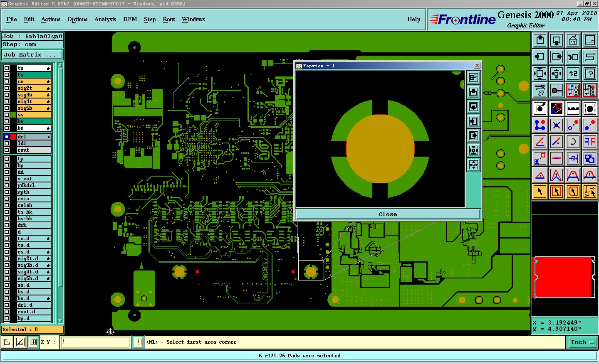The height and width of the screenshot is (364, 599).
Task: Click into the X Y coordinate input field
Action: 96,342
